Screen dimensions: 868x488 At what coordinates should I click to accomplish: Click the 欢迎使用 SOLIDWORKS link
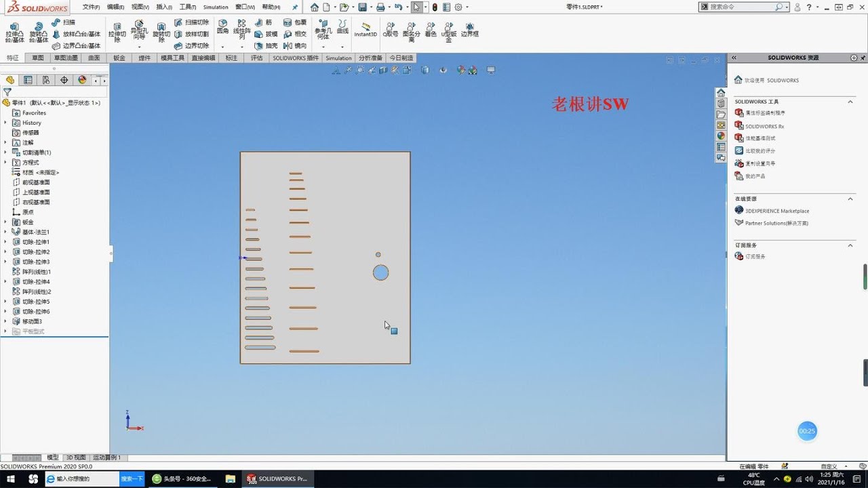coord(767,80)
